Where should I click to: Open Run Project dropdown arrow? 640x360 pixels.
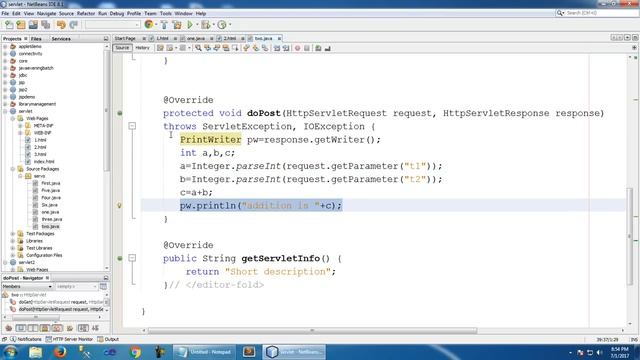[x=197, y=25]
